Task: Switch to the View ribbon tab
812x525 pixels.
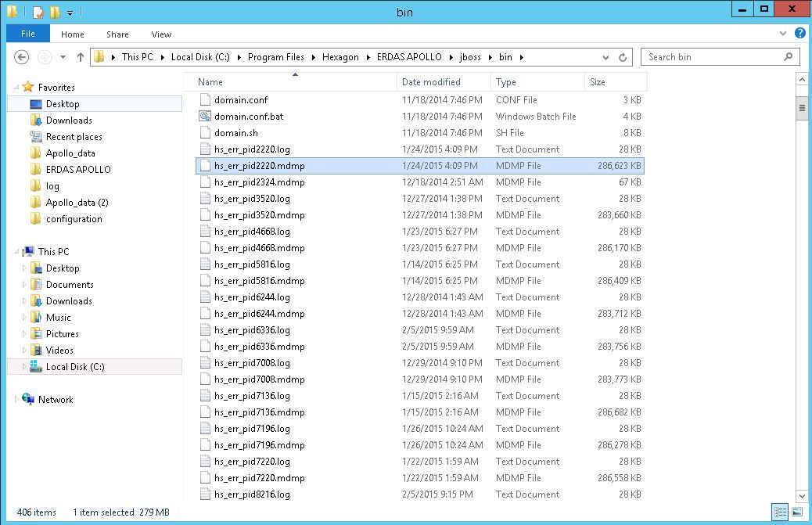Action: [x=161, y=34]
